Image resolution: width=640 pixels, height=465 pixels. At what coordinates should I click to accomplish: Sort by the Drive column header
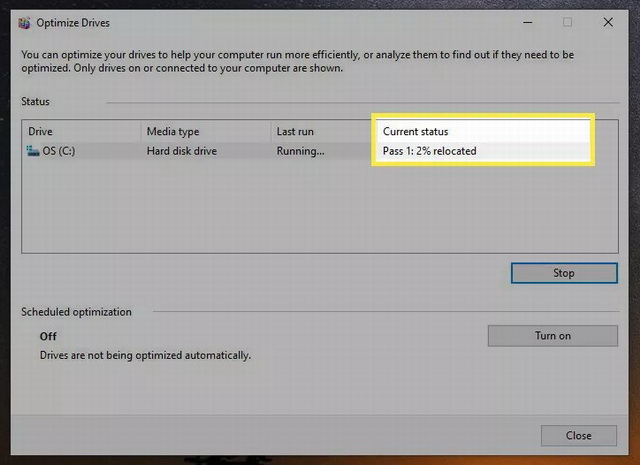pyautogui.click(x=81, y=131)
